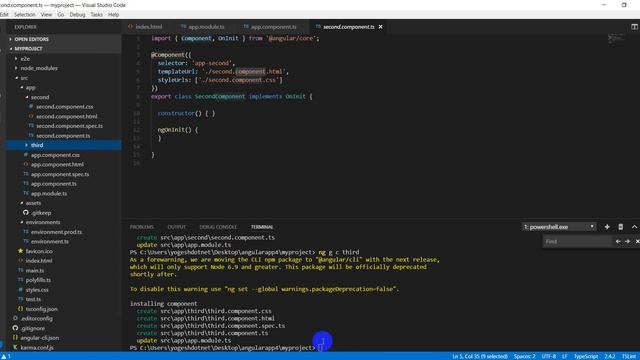Open the .editorconfig file
640x360 pixels.
(x=37, y=319)
